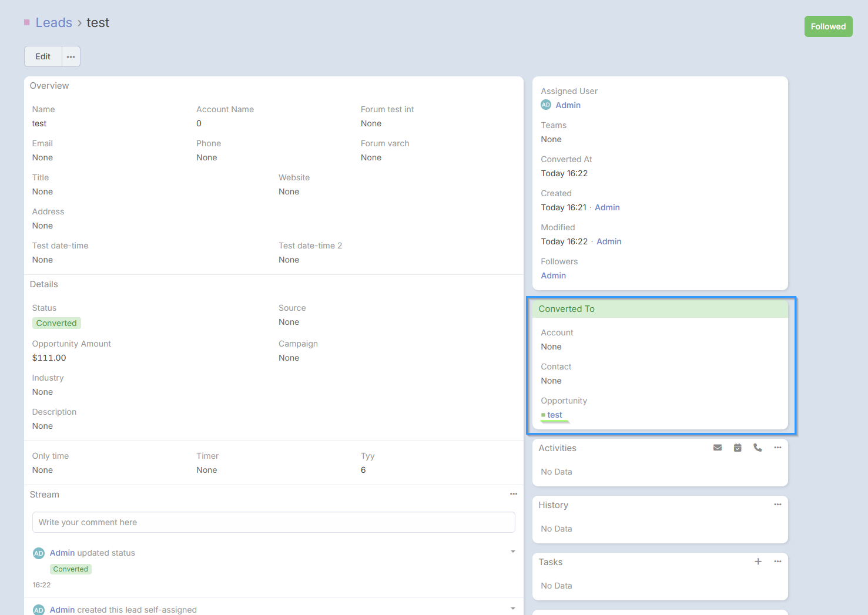
Task: Add a new task with plus icon
Action: (758, 562)
